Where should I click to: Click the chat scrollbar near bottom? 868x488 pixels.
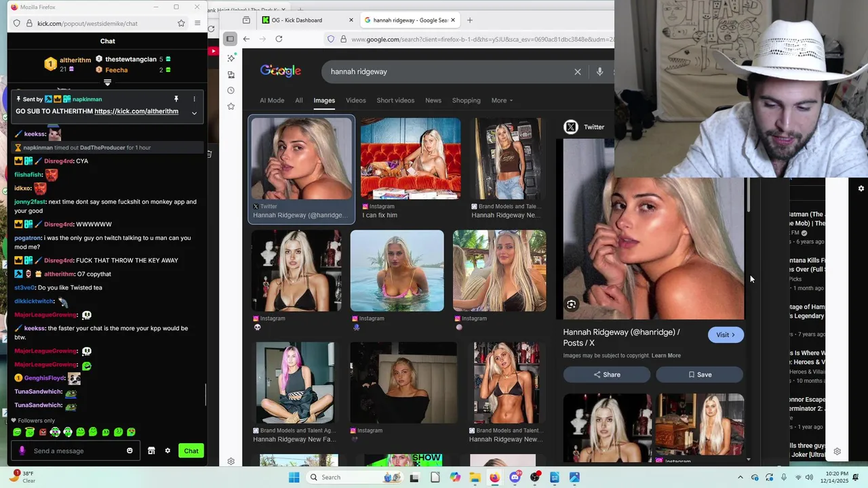click(205, 396)
